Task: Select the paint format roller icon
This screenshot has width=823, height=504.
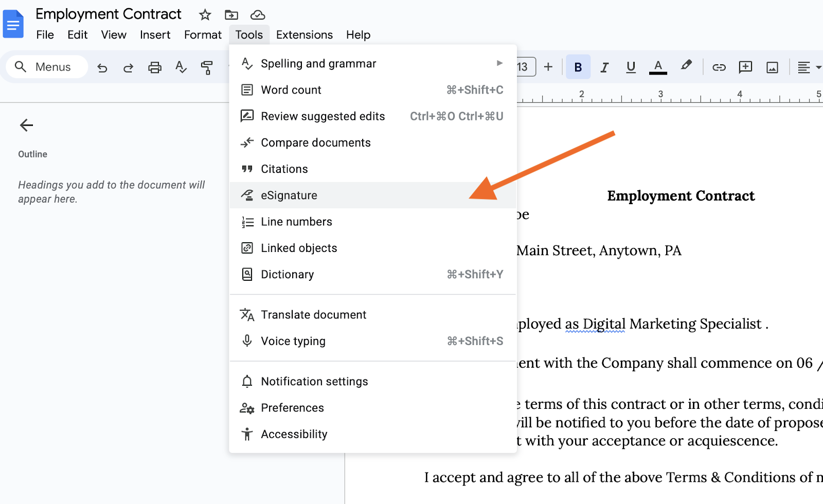Action: click(x=207, y=67)
